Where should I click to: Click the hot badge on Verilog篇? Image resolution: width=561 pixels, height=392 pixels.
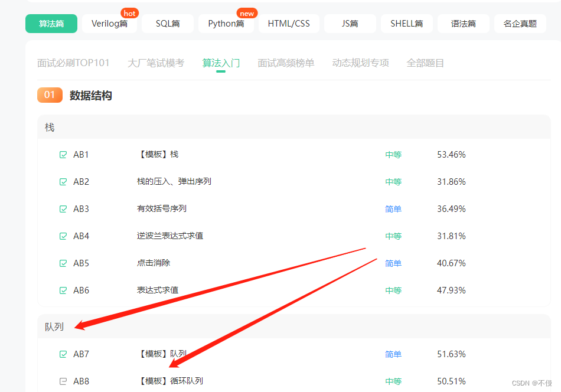129,13
